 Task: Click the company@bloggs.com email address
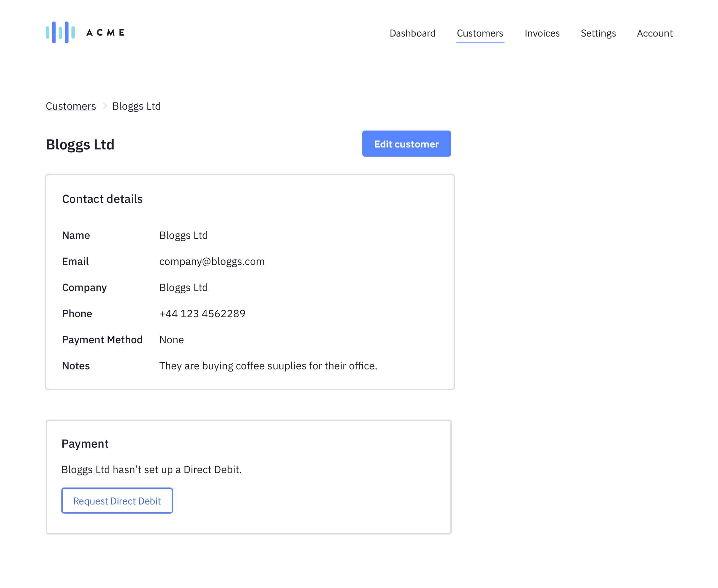(x=212, y=261)
